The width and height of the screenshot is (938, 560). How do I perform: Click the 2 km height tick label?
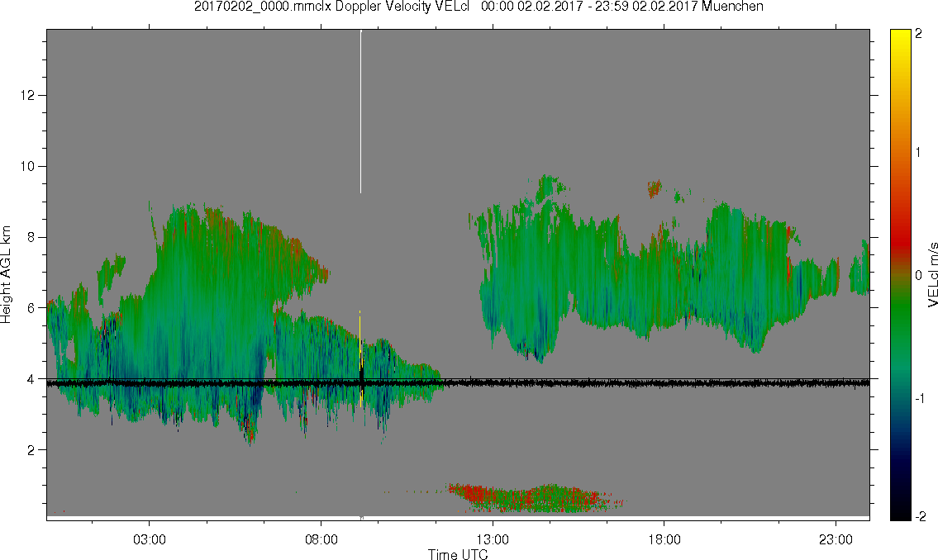tap(31, 450)
